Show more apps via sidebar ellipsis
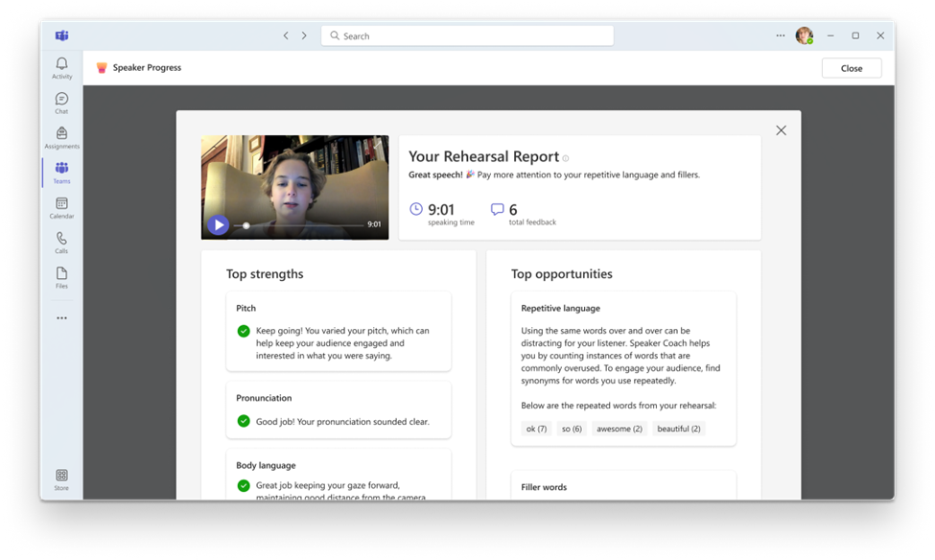 coord(61,317)
